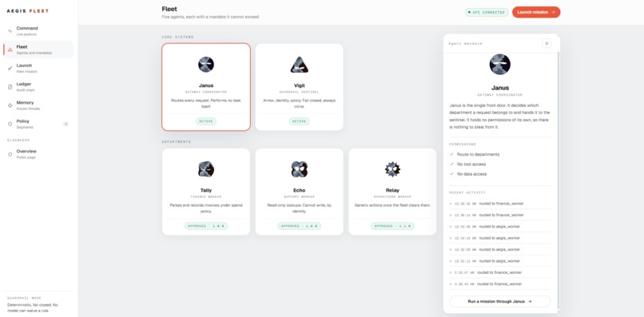Click the ACTIVE badge on Vigil card

[300, 121]
